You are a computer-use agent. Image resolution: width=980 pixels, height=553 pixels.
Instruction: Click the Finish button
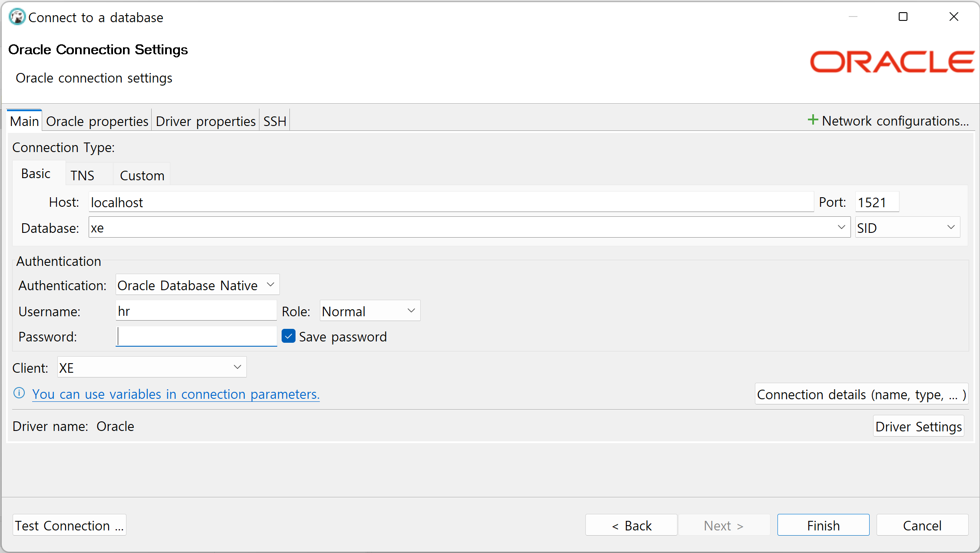coord(823,525)
